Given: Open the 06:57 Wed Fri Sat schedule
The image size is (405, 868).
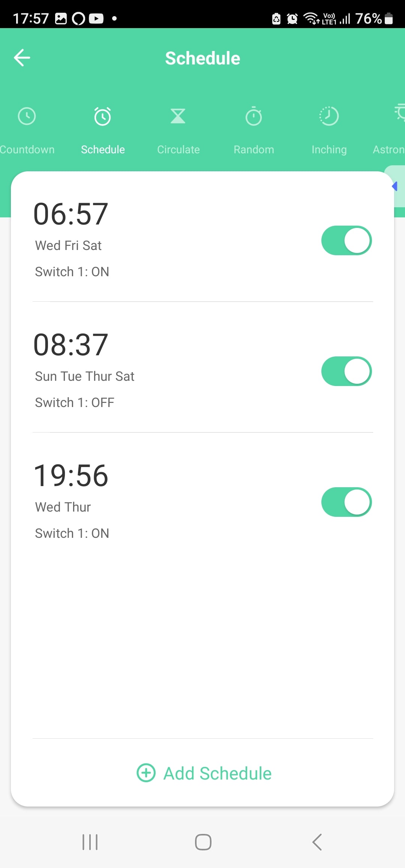Looking at the screenshot, I should coord(150,240).
